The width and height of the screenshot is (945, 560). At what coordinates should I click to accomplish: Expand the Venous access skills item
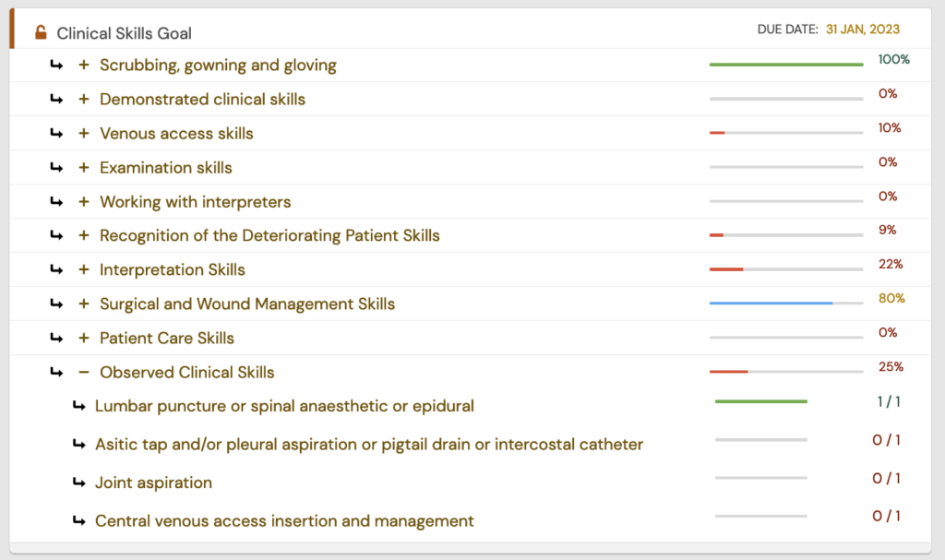(83, 133)
